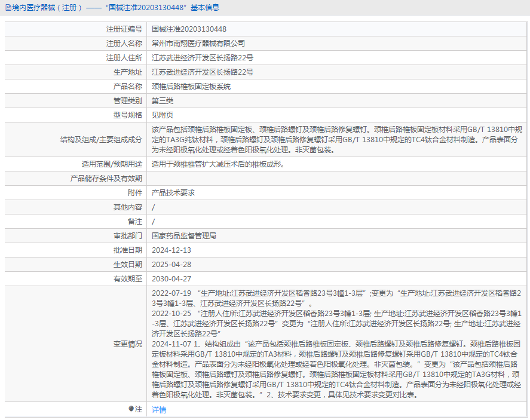
Task: Click the 附件 label
Action: coord(135,193)
